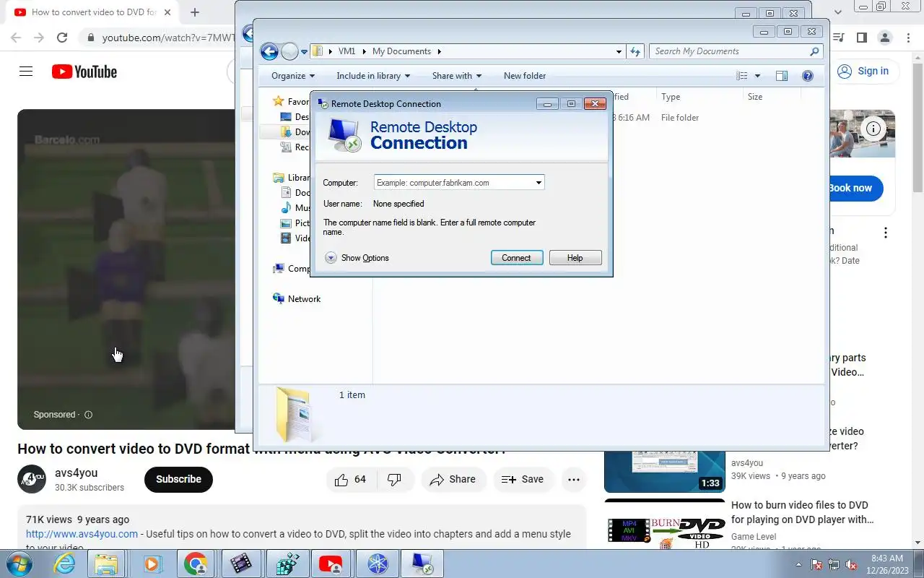Screen dimensions: 924x578
Task: Open recent pages dropdown beside Forward arrow
Action: [305, 52]
